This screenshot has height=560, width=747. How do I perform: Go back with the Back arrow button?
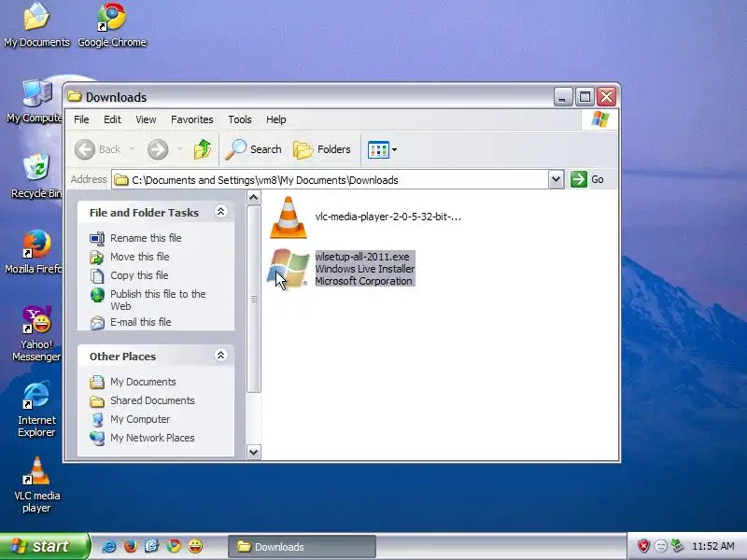point(98,149)
